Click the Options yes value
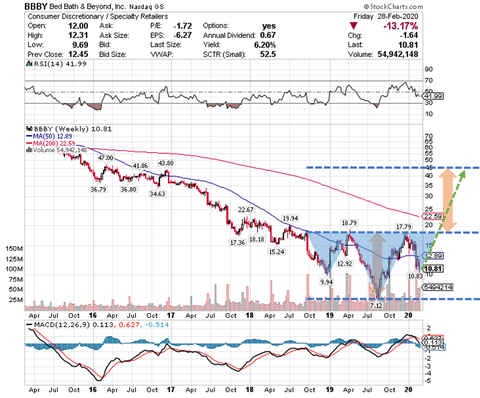The image size is (480, 398). 269,26
